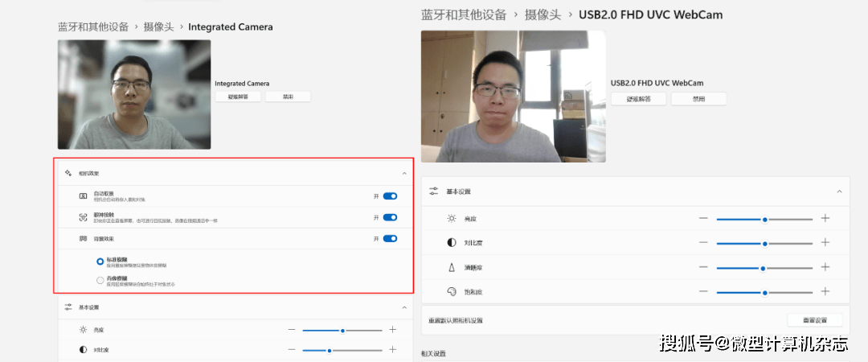Image resolution: width=868 pixels, height=362 pixels.
Task: Click 重置设置 reset settings button
Action: [814, 320]
